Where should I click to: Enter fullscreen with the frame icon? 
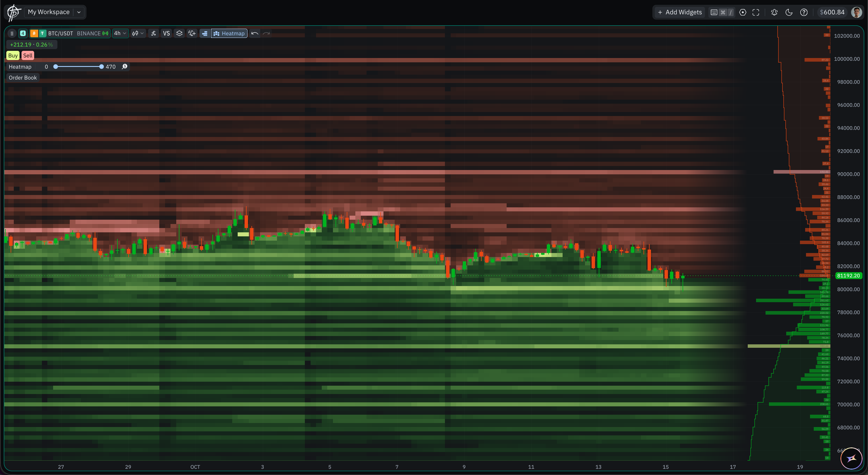click(x=756, y=12)
